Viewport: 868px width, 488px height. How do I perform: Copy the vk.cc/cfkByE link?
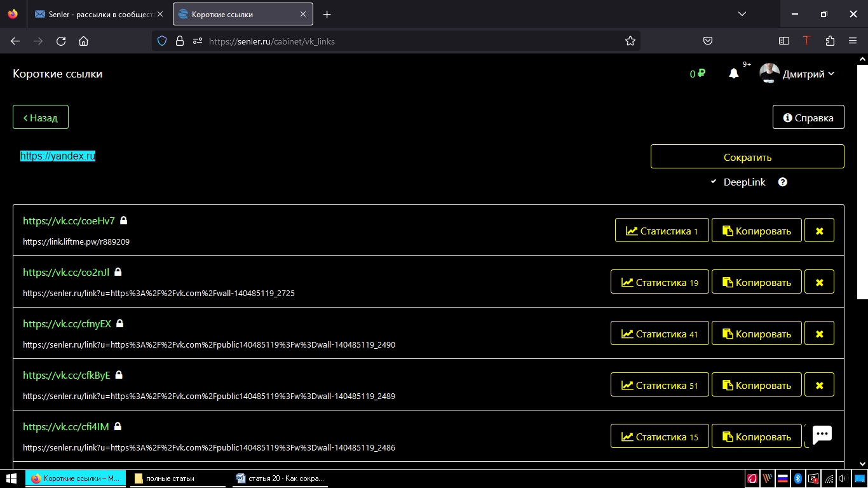(757, 385)
